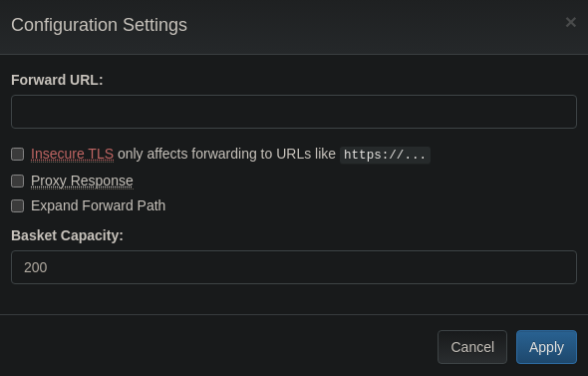This screenshot has width=588, height=376.
Task: Click the Configuration Settings title text
Action: [x=99, y=25]
